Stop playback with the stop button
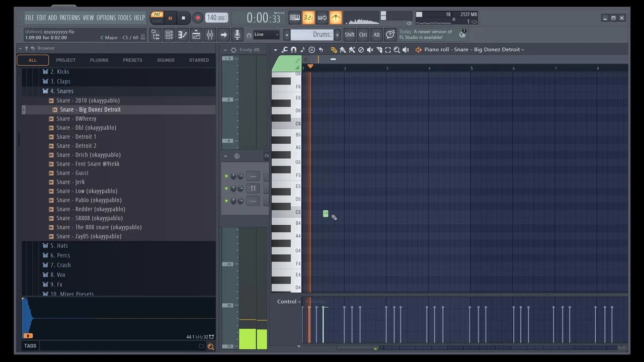The width and height of the screenshot is (644, 362). (x=183, y=18)
